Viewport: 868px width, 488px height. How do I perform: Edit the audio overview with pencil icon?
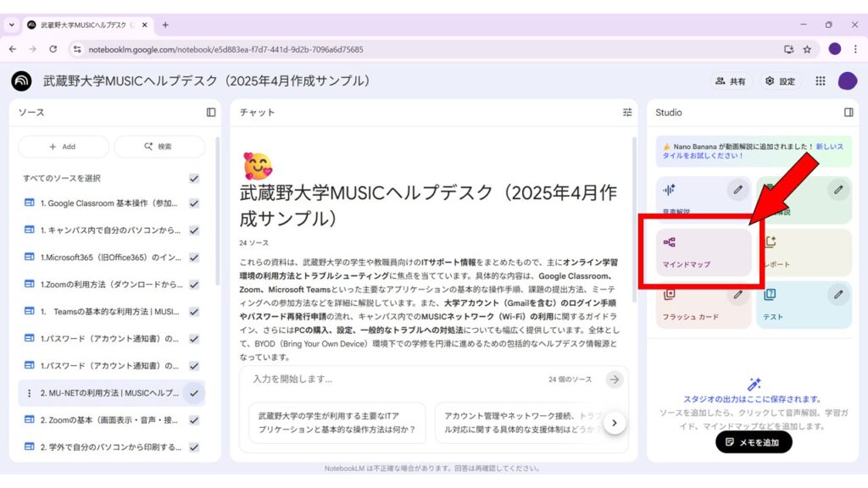(x=737, y=190)
